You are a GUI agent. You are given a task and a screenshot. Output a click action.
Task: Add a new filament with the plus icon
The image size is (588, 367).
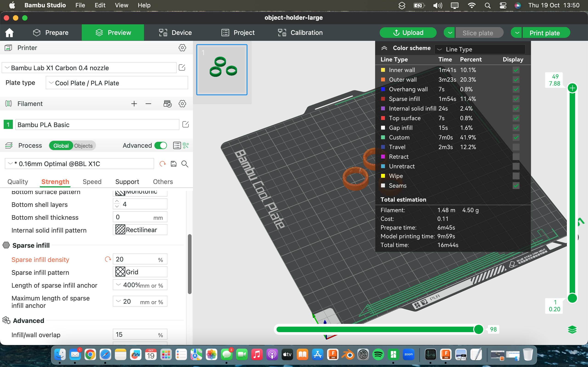tap(134, 104)
